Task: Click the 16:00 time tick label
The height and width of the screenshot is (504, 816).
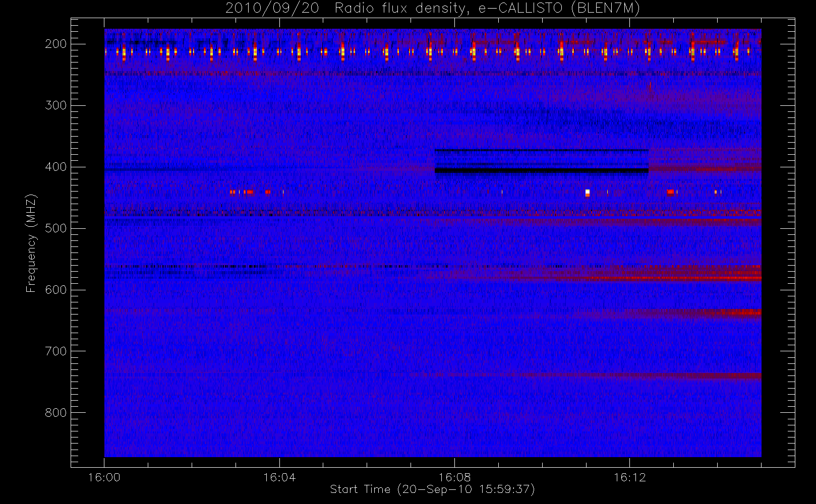Action: 104,477
